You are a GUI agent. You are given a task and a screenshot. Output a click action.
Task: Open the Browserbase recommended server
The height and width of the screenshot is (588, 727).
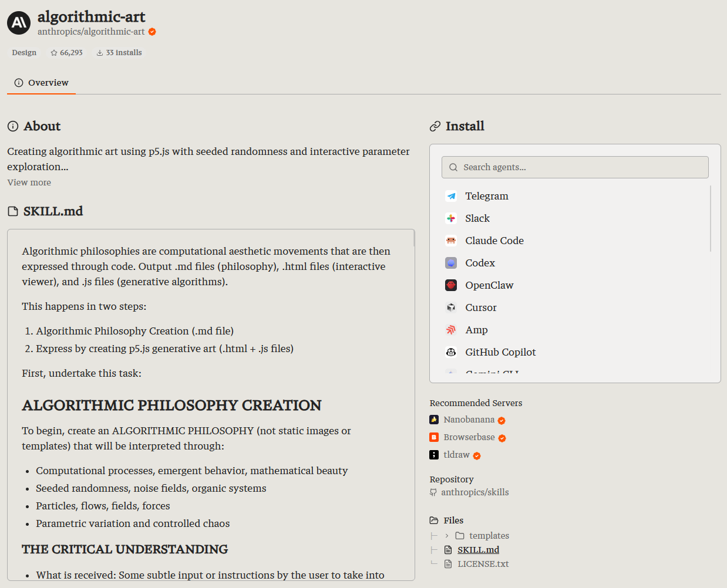pyautogui.click(x=469, y=437)
